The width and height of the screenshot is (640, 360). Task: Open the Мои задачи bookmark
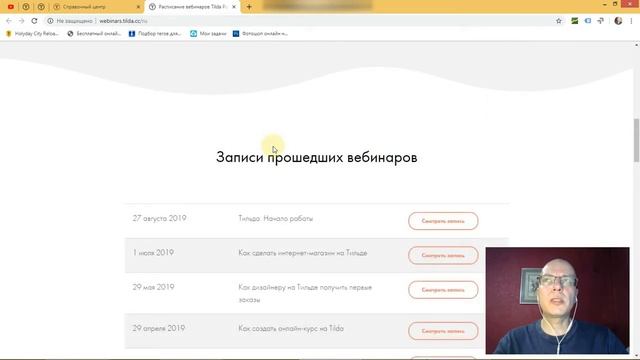(x=209, y=34)
